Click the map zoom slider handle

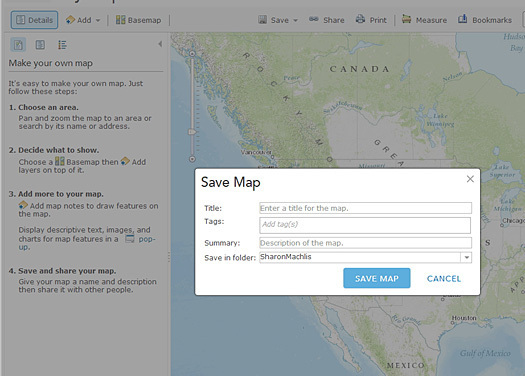pos(192,132)
